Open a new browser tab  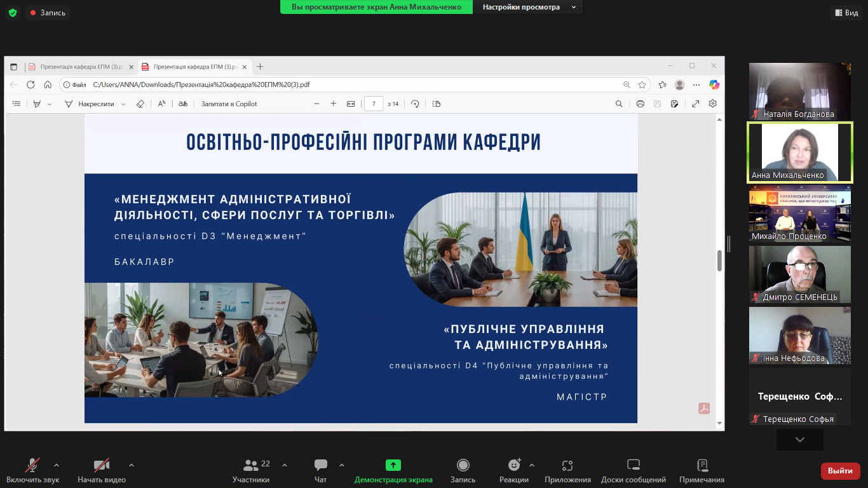(260, 67)
